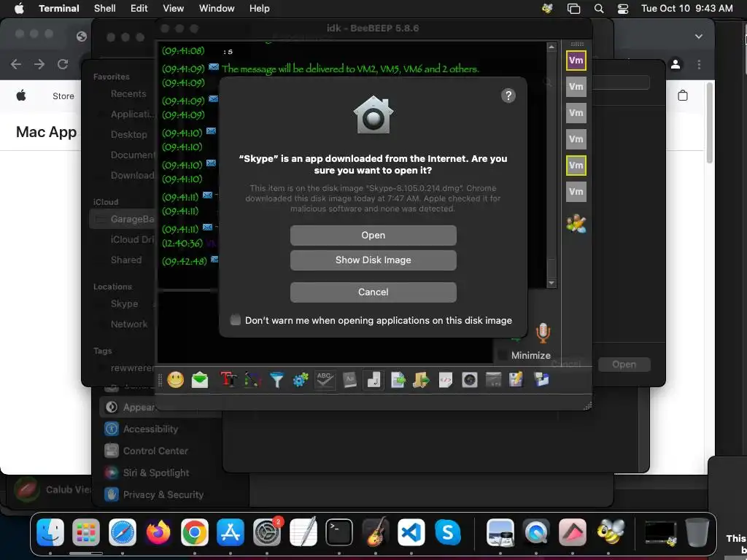Click the Chrome back arrow
This screenshot has height=560, width=747.
pos(16,64)
